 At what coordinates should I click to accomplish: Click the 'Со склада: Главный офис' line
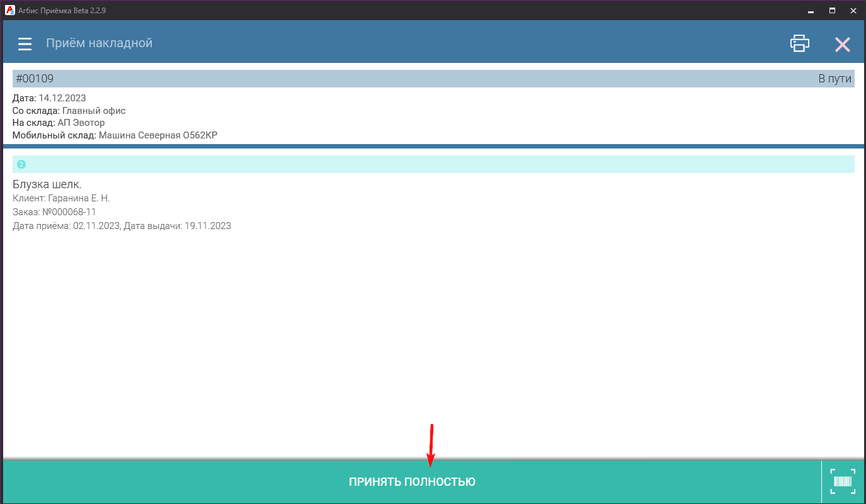click(69, 111)
